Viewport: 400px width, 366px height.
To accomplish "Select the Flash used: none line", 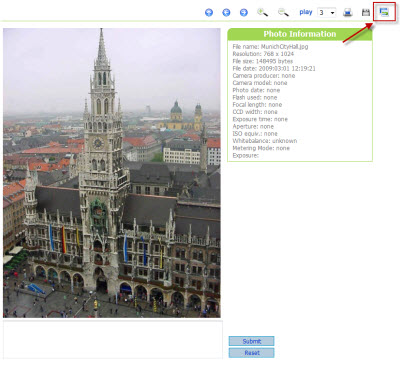I will point(255,98).
